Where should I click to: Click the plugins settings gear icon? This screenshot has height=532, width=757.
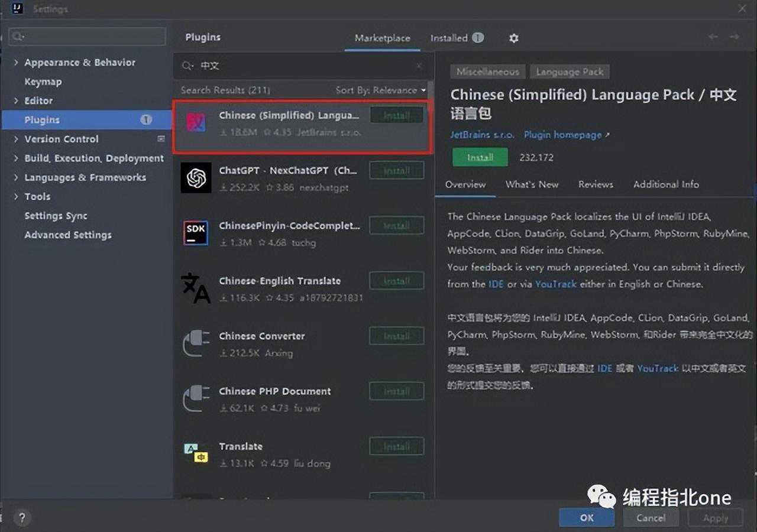(x=513, y=38)
